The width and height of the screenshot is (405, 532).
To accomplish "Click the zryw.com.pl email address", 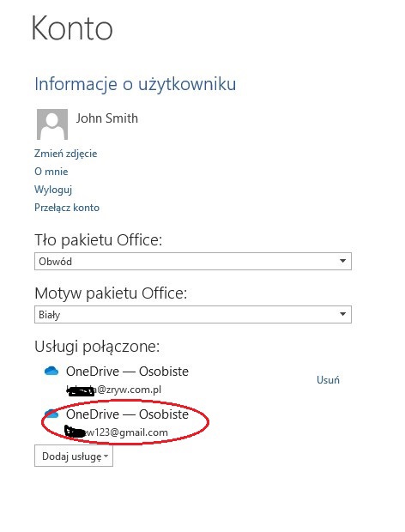I will pos(113,390).
